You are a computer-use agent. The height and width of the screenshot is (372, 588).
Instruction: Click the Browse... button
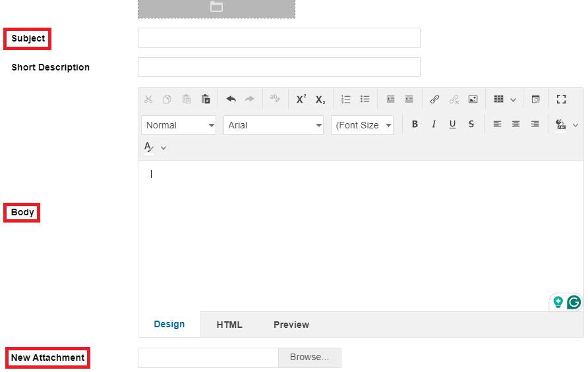pos(309,358)
